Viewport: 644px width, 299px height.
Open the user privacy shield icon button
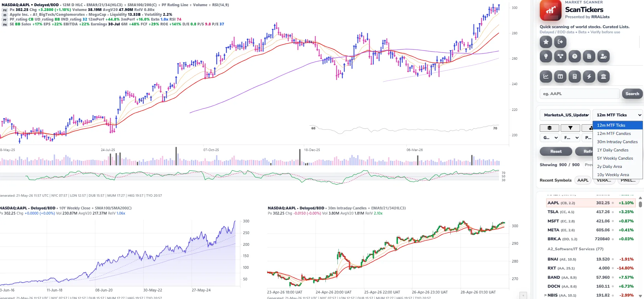pos(604,56)
